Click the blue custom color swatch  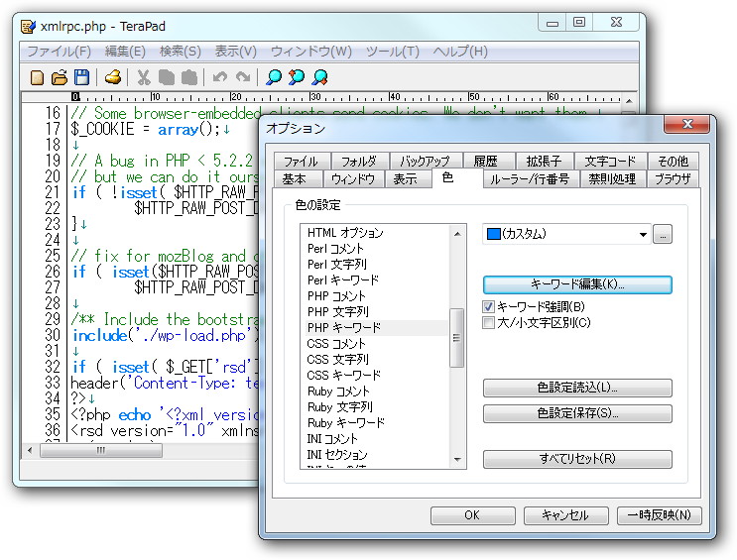[494, 234]
